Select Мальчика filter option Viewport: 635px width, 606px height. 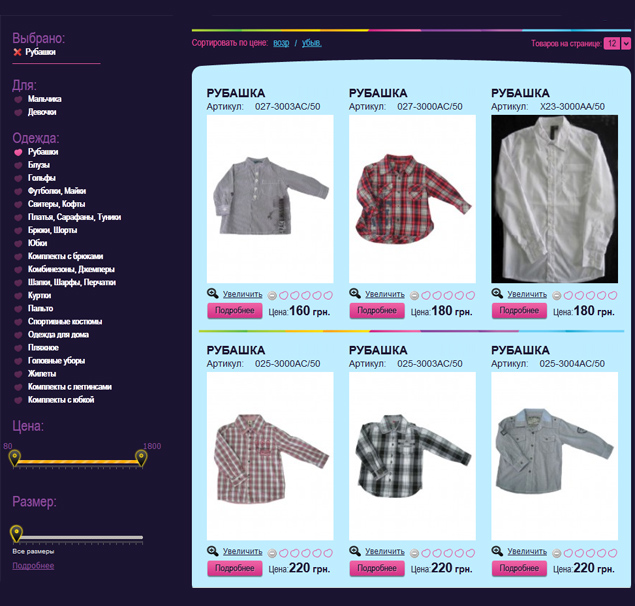point(45,99)
